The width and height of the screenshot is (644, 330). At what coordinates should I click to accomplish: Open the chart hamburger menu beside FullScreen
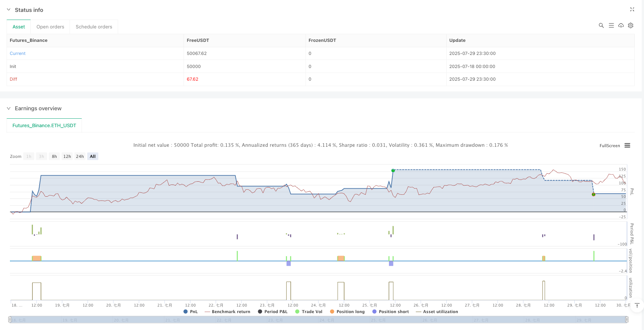pos(627,146)
